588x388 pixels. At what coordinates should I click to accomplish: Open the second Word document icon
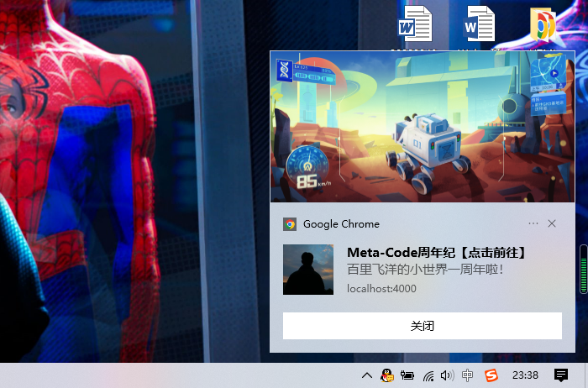pyautogui.click(x=480, y=24)
